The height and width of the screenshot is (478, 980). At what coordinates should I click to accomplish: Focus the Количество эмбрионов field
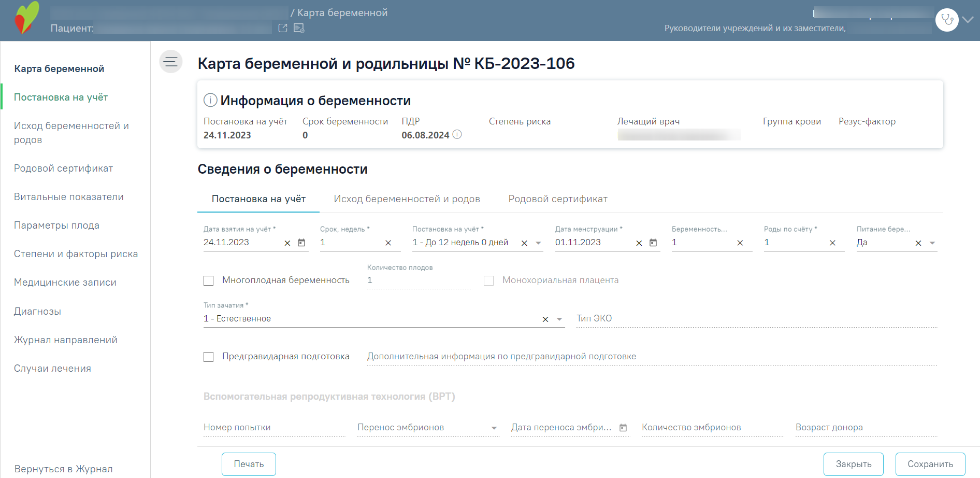[712, 427]
